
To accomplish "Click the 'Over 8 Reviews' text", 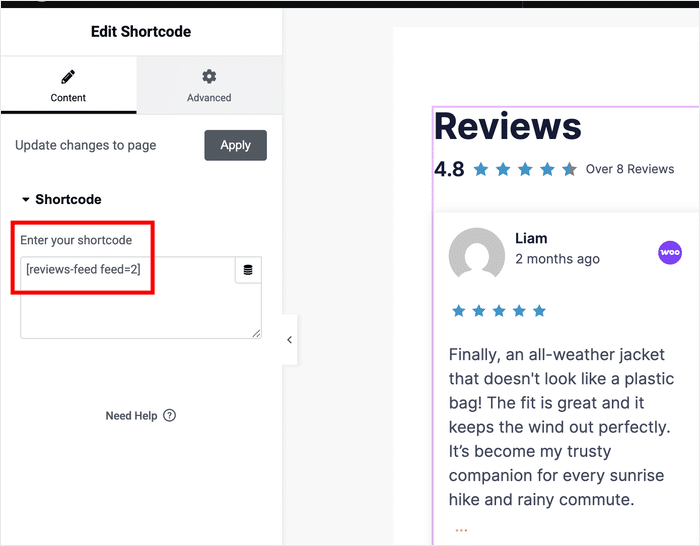I will point(629,169).
